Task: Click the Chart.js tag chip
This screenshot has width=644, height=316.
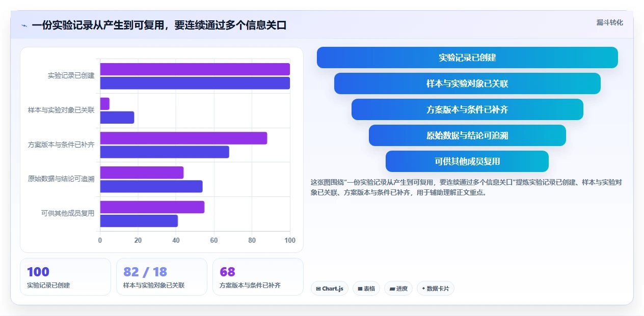Action: tap(330, 289)
